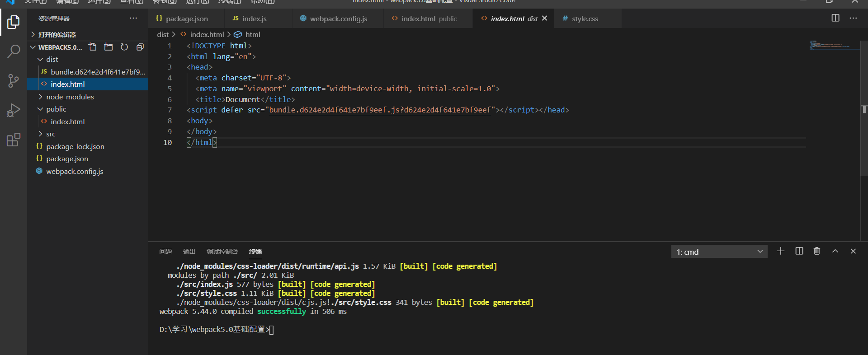868x355 pixels.
Task: Open index.html under public folder
Action: 88,121
